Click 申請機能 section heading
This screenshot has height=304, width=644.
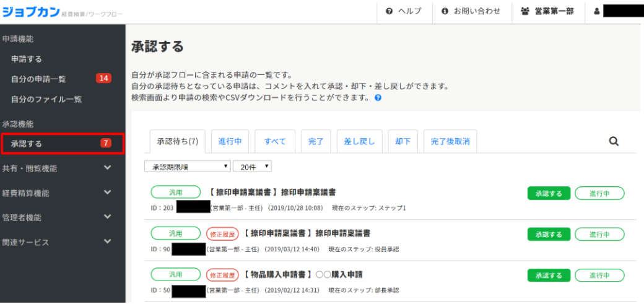click(18, 39)
